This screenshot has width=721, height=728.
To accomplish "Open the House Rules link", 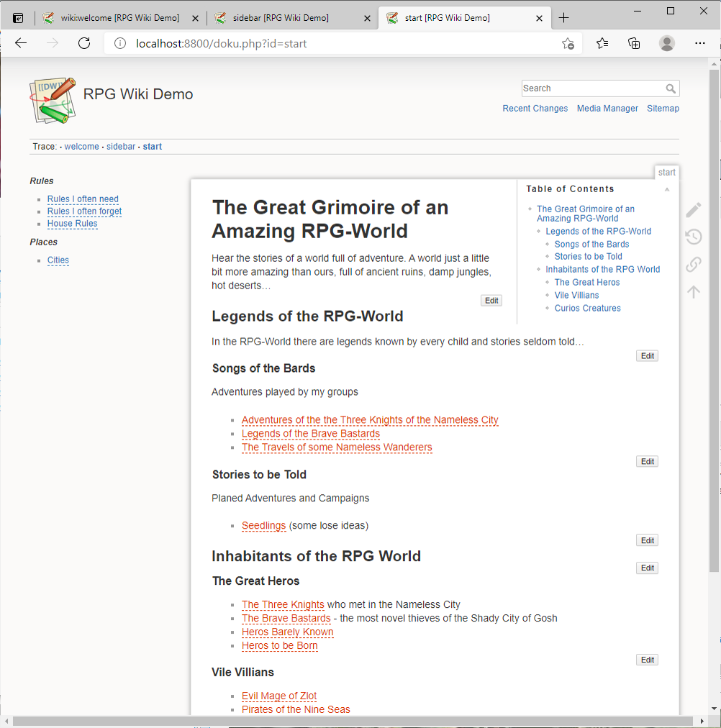I will 72,223.
